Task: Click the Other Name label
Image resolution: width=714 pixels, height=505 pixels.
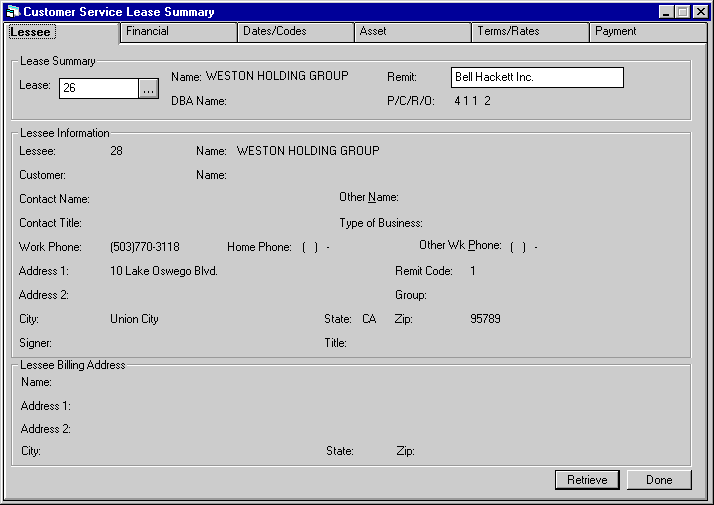Action: pos(369,197)
